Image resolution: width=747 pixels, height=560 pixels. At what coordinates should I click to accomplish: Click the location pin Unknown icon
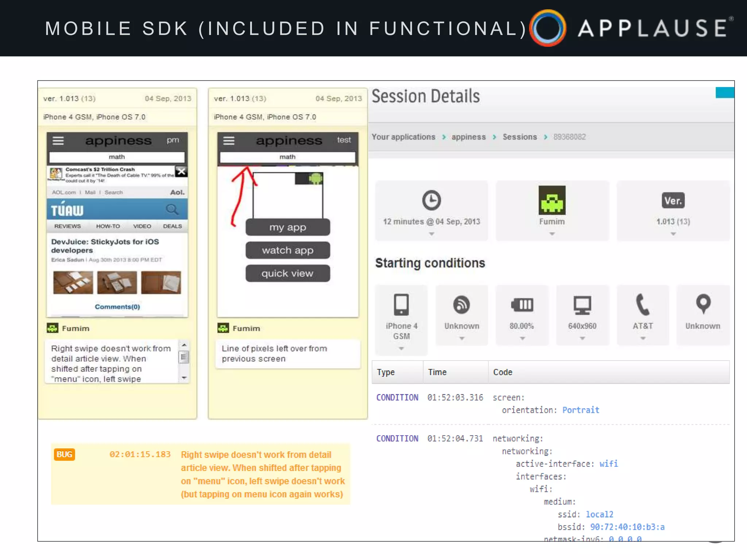[703, 304]
